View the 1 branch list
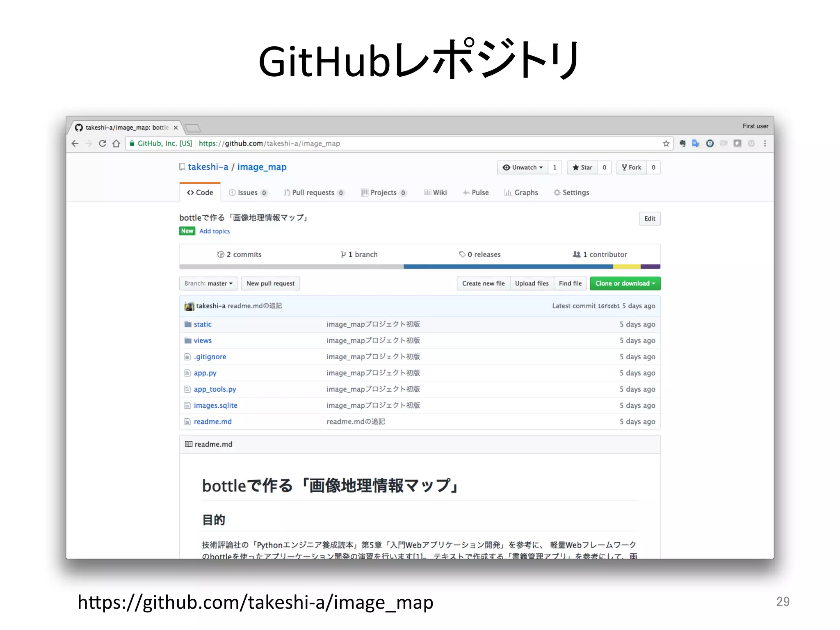This screenshot has width=840, height=630. (359, 254)
